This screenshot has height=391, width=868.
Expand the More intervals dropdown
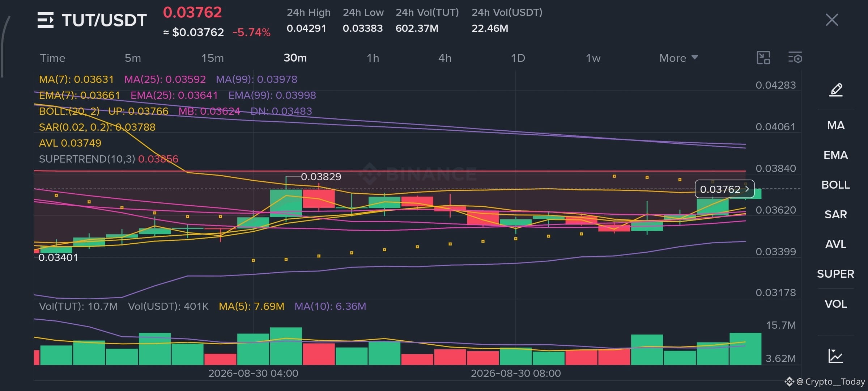(x=678, y=58)
